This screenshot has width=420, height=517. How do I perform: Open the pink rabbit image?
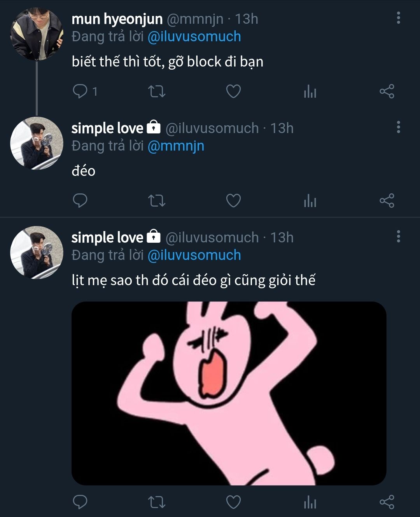coord(229,393)
